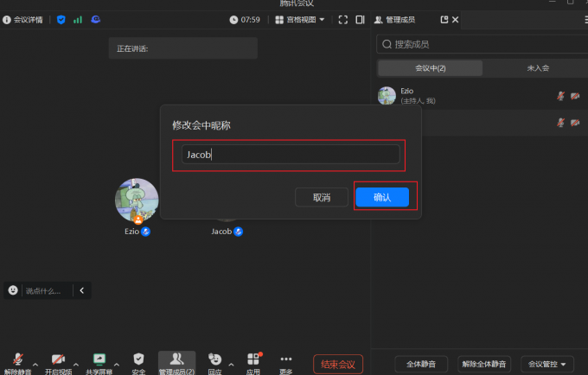
Task: Toggle manage members (2) toolbar button
Action: click(176, 364)
